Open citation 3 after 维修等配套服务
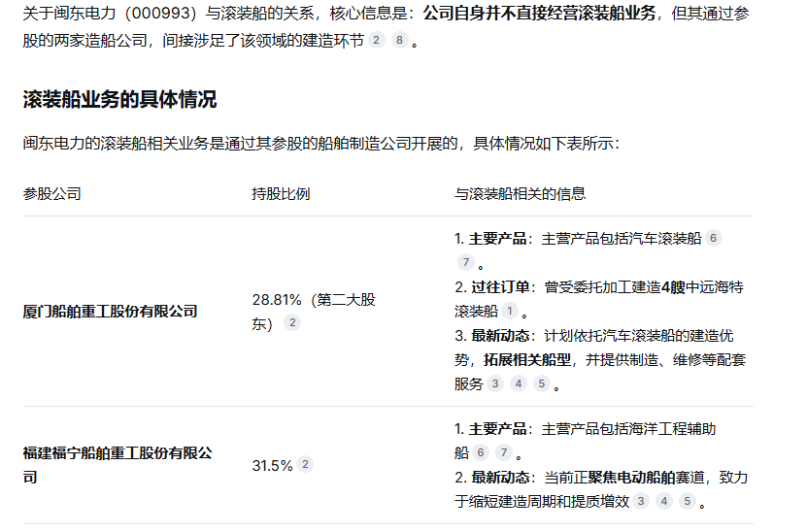This screenshot has height=532, width=807. (495, 383)
